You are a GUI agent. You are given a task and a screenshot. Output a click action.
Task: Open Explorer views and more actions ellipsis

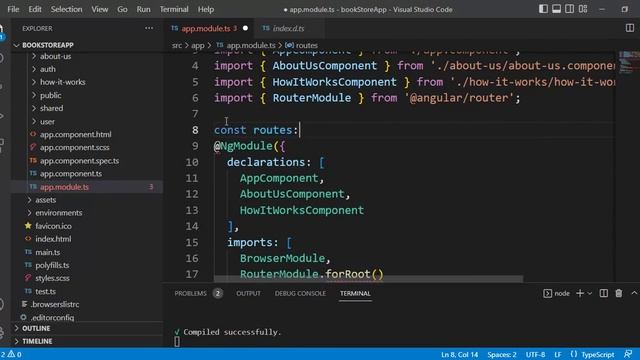(149, 28)
